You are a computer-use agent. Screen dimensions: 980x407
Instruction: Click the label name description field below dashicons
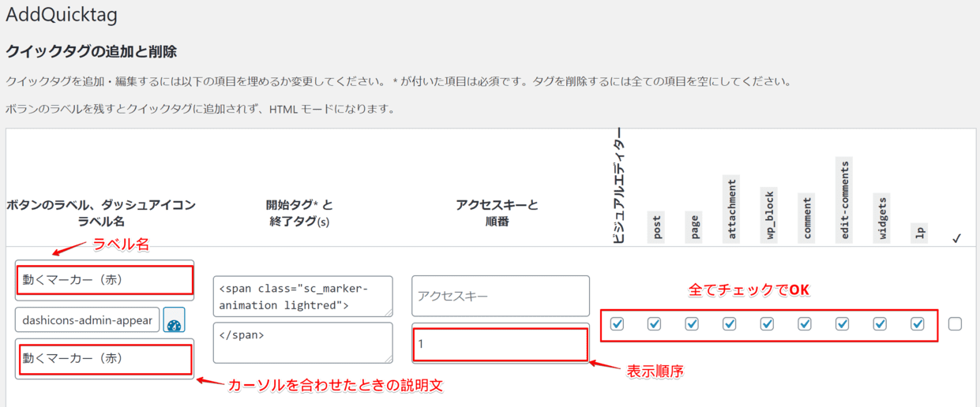(104, 359)
